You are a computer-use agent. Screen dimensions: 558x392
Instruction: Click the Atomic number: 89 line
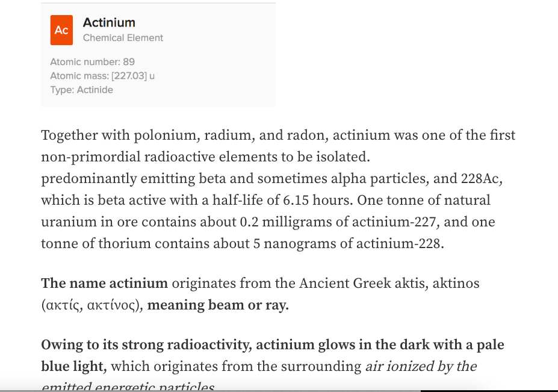(93, 61)
